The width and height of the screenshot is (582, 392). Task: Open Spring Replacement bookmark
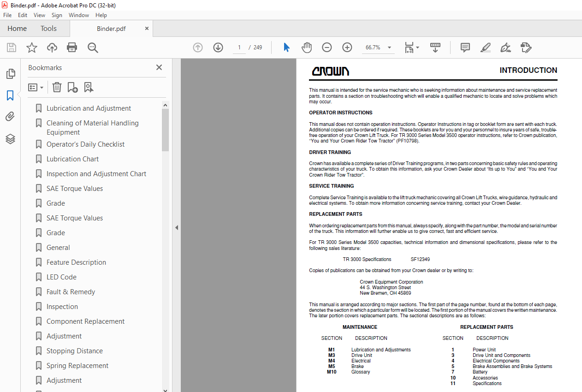pyautogui.click(x=77, y=366)
